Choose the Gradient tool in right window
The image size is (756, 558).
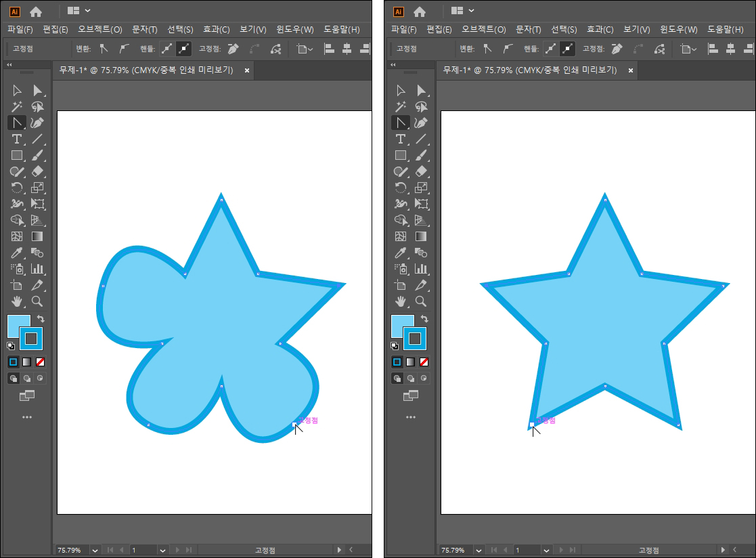421,236
